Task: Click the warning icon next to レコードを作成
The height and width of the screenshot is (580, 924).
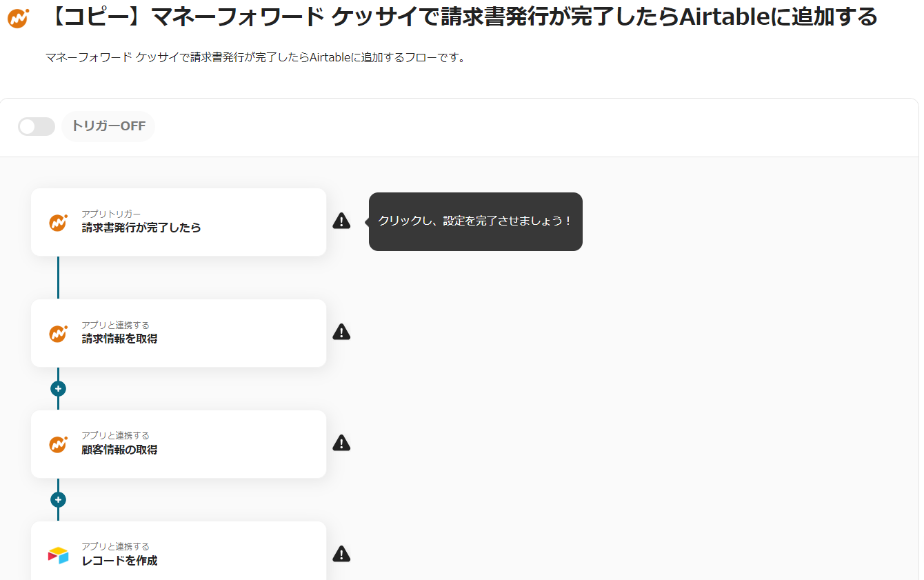Action: pyautogui.click(x=341, y=554)
